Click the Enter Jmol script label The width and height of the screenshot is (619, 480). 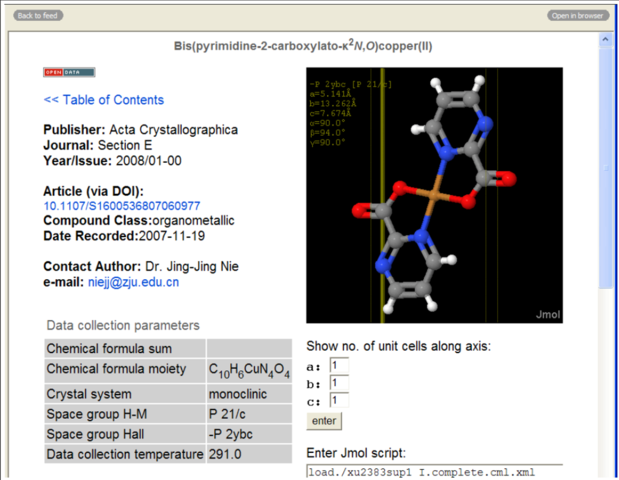[356, 453]
